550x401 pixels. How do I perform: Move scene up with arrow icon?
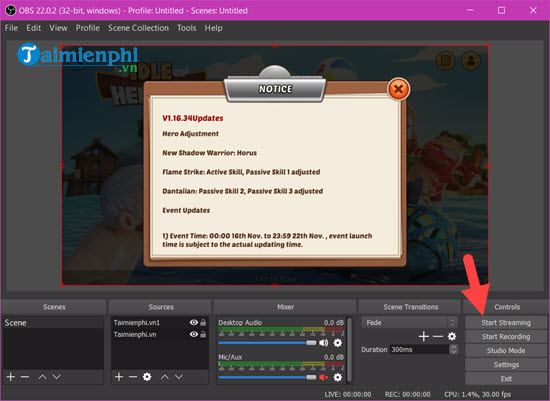pyautogui.click(x=42, y=377)
